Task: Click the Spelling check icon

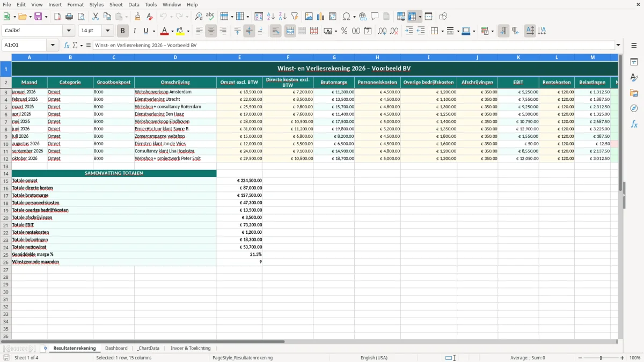Action: click(x=210, y=17)
